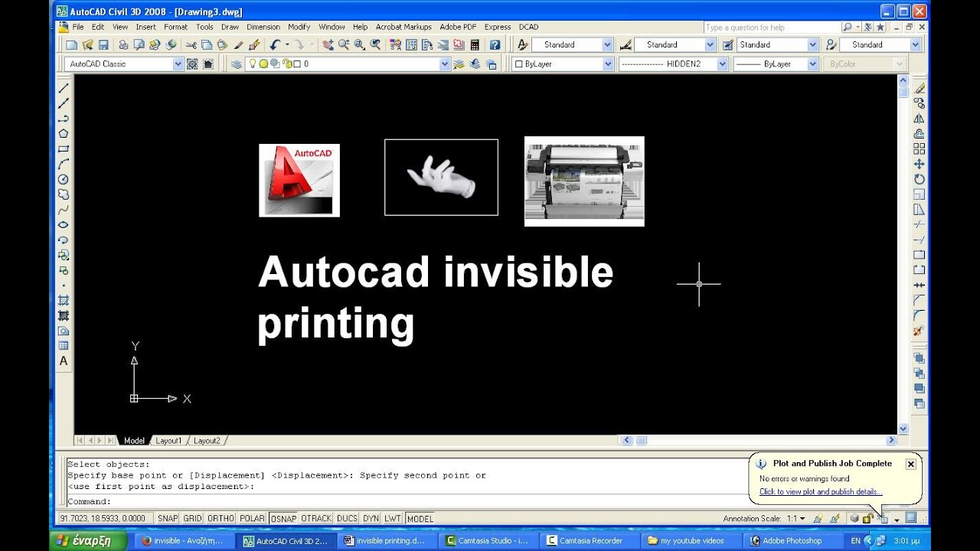Select the Polygon draw tool
This screenshot has width=980, height=551.
(64, 133)
